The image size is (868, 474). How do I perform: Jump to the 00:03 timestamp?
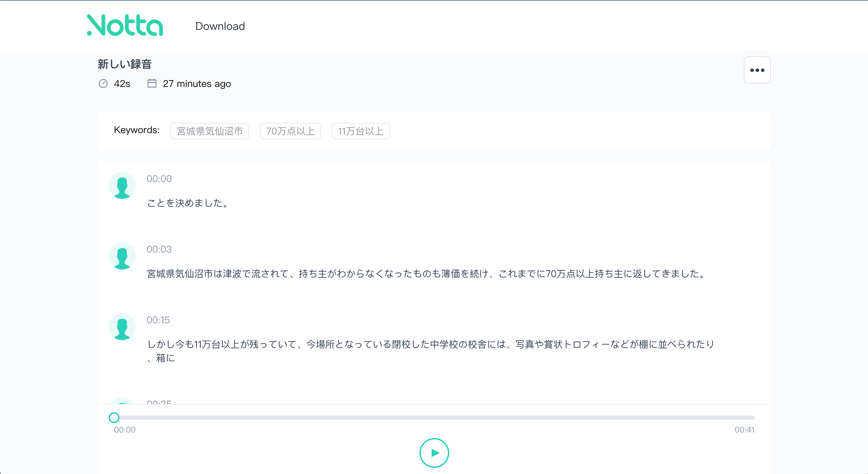point(159,249)
